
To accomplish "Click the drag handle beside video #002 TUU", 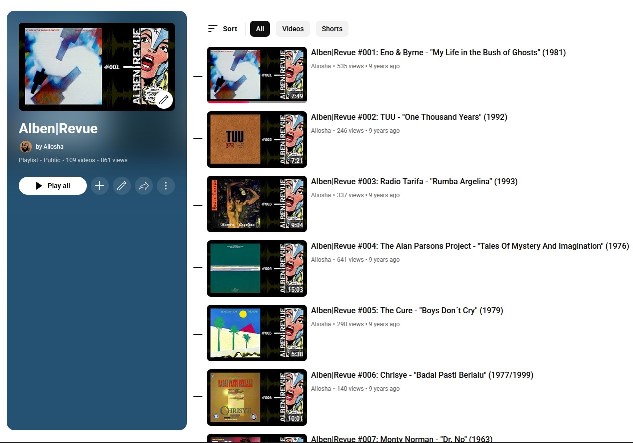I will click(x=198, y=139).
